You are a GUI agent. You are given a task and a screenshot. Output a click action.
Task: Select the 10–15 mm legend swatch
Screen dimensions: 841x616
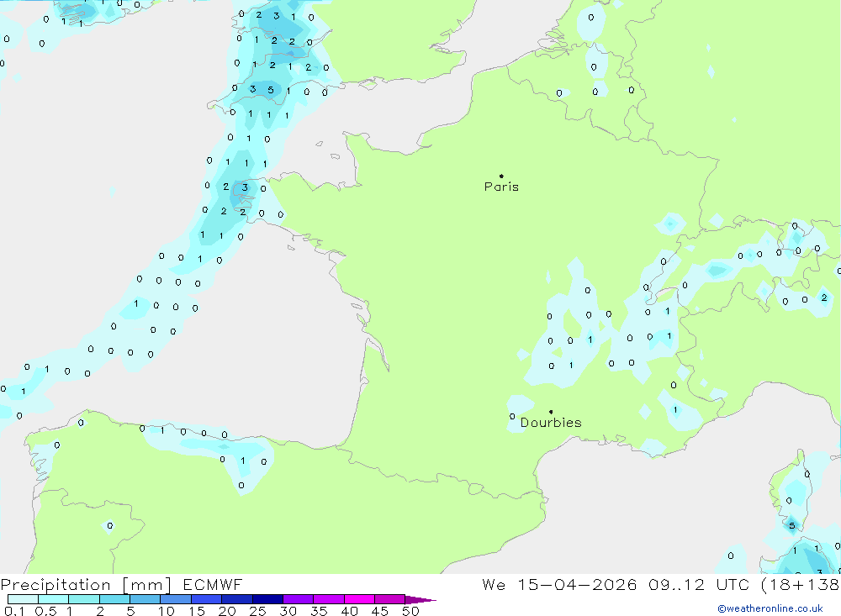176,599
